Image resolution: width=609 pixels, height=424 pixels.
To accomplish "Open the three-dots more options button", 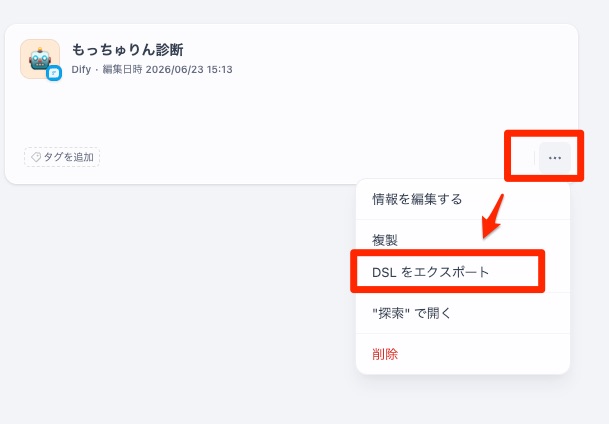I will [555, 158].
